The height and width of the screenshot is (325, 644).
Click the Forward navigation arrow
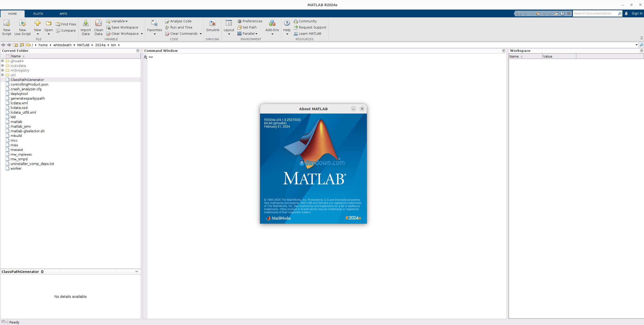pos(9,45)
